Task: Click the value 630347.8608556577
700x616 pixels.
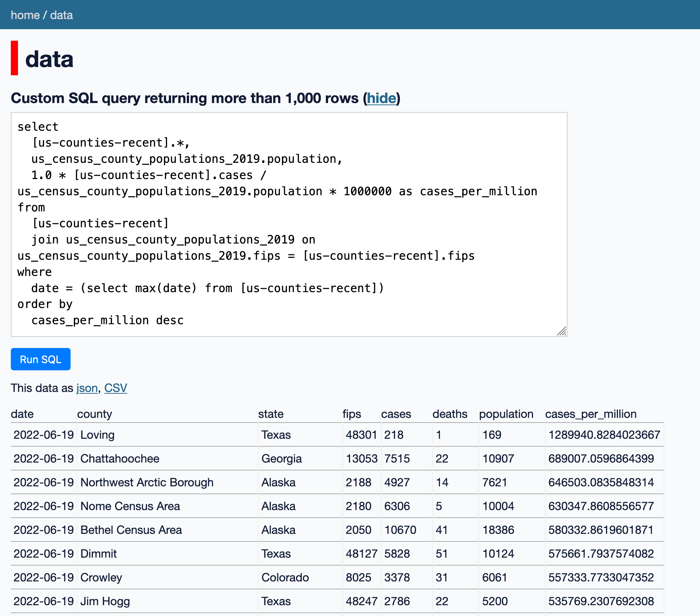Action: coord(601,506)
